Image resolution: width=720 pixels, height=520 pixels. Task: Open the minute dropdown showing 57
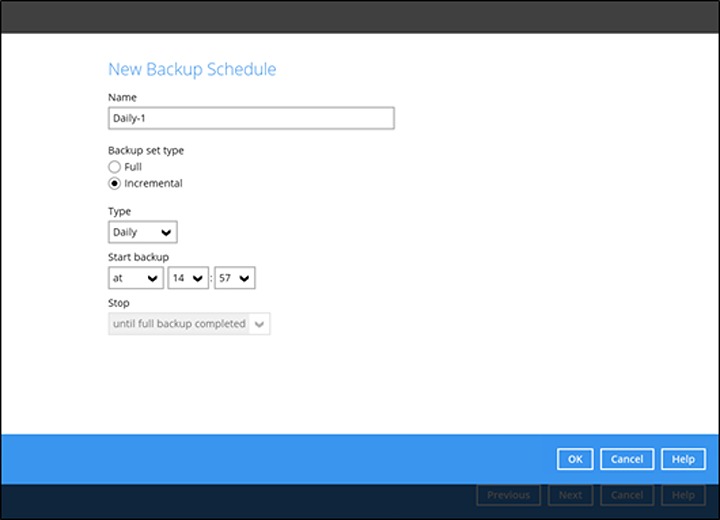click(234, 279)
